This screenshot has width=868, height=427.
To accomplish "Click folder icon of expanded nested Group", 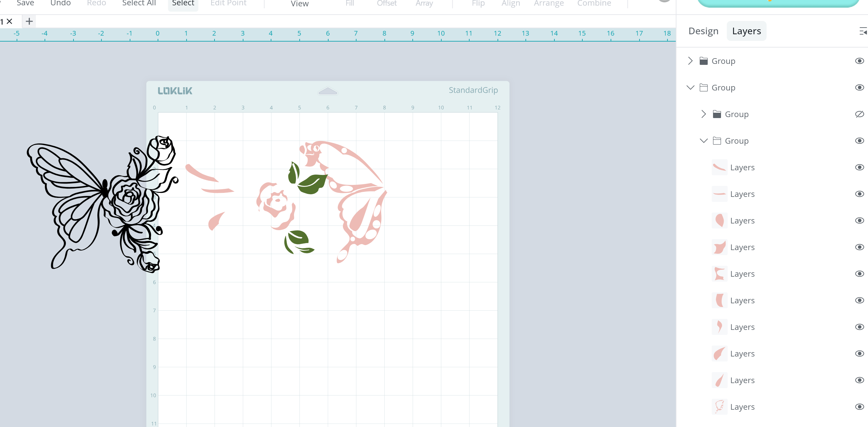I will click(717, 141).
